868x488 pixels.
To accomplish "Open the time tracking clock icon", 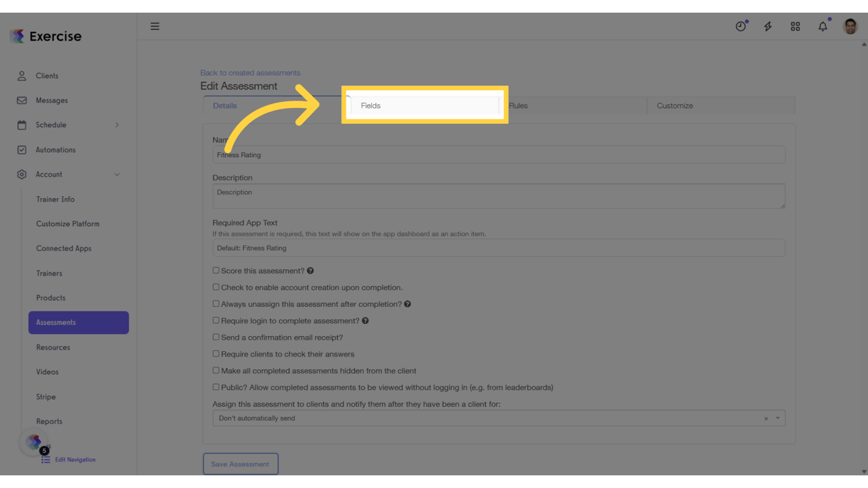I will pyautogui.click(x=740, y=26).
